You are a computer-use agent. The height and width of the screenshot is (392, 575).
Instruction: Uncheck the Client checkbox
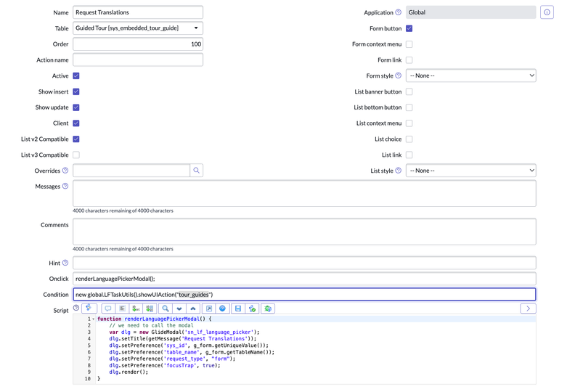[76, 123]
